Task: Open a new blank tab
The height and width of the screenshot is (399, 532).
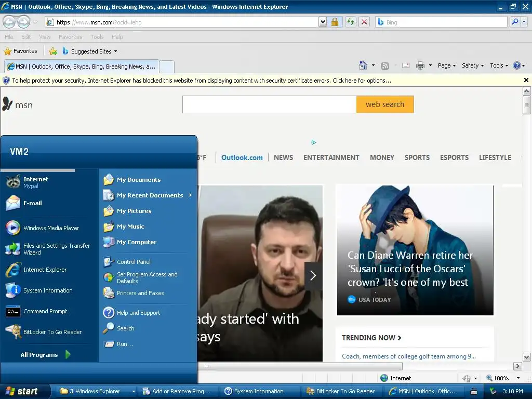Action: point(167,66)
